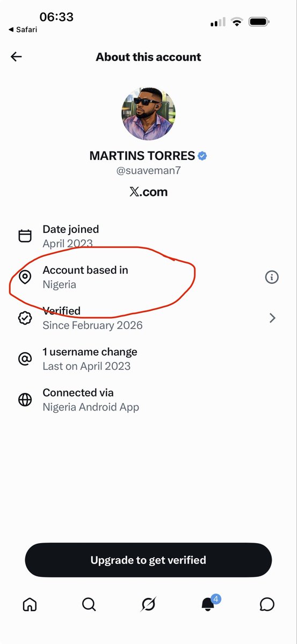Viewport: 297px width, 644px height.
Task: Return to Safari via status bar link
Action: coord(23,30)
